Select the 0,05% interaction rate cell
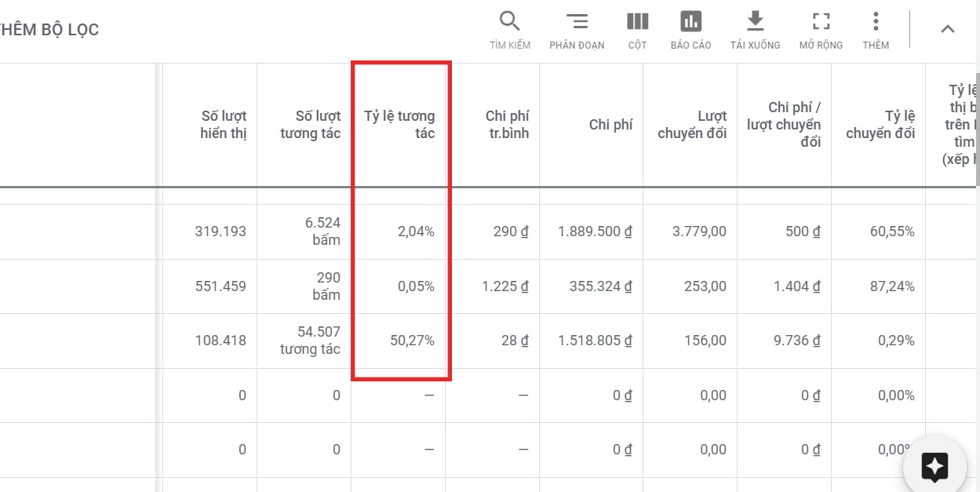 click(399, 286)
